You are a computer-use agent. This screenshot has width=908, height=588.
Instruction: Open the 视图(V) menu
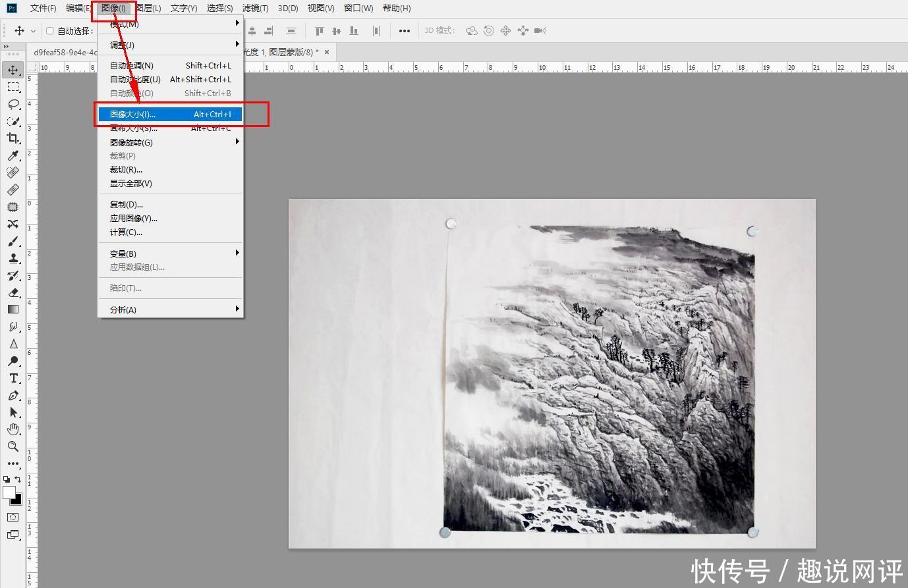(x=321, y=8)
